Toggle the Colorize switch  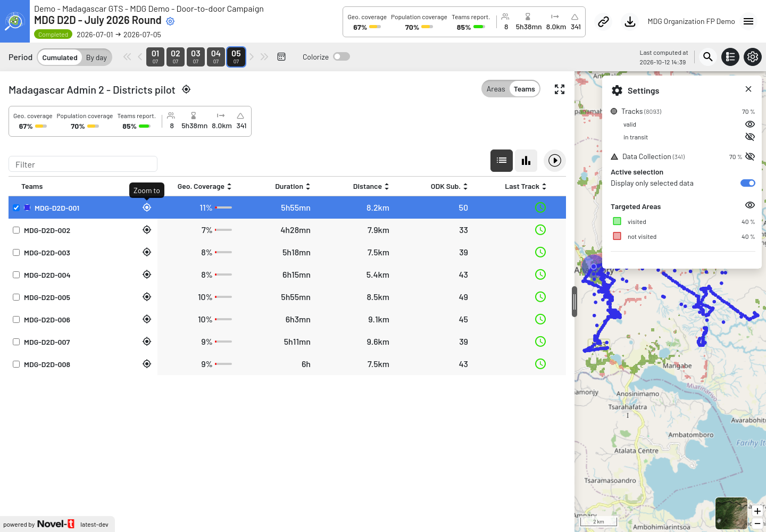coord(342,57)
